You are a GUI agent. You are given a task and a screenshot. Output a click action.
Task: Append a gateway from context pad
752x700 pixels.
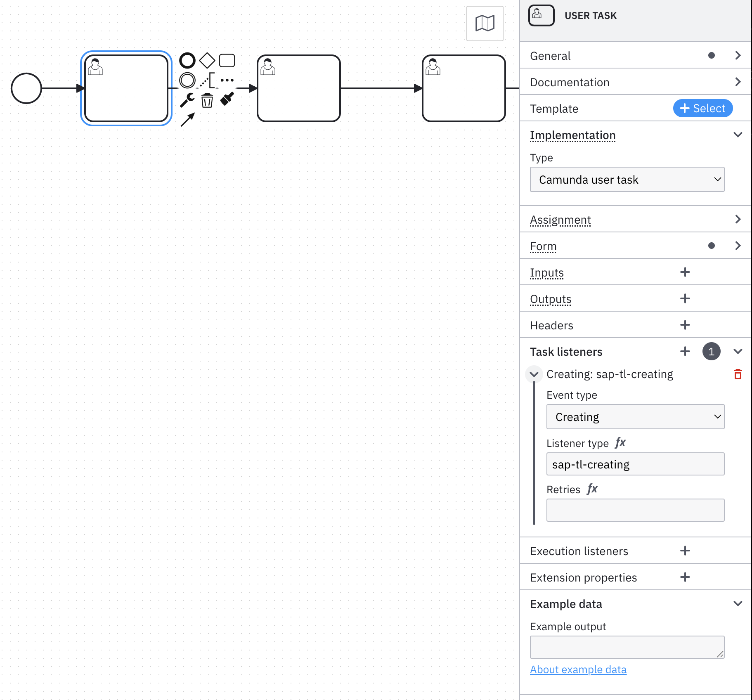[x=207, y=61]
